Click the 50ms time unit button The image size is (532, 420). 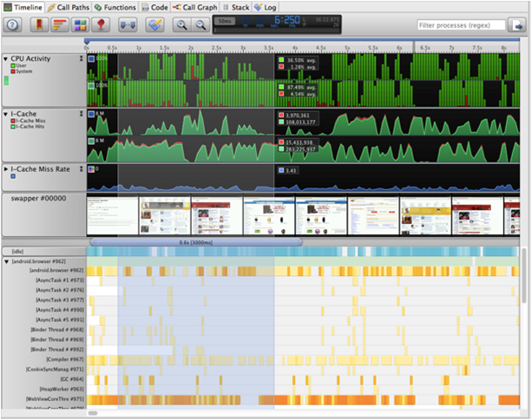225,21
